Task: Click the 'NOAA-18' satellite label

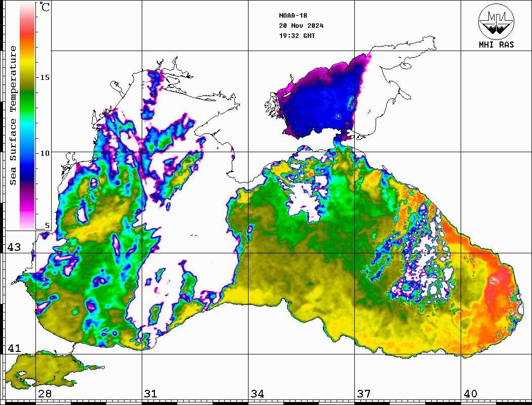Action: [293, 16]
